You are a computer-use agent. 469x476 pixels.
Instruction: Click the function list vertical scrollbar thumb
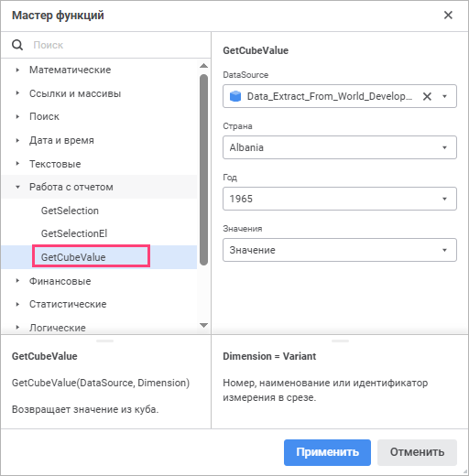203,170
